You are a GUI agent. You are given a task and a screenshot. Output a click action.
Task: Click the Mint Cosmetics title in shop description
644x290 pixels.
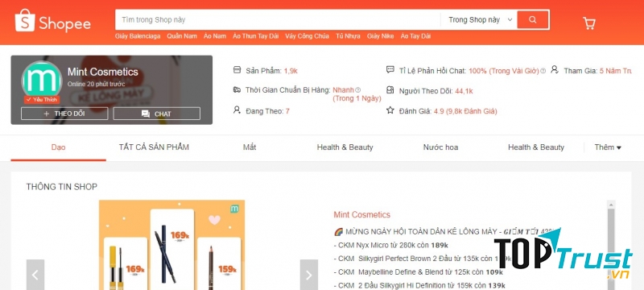click(361, 214)
